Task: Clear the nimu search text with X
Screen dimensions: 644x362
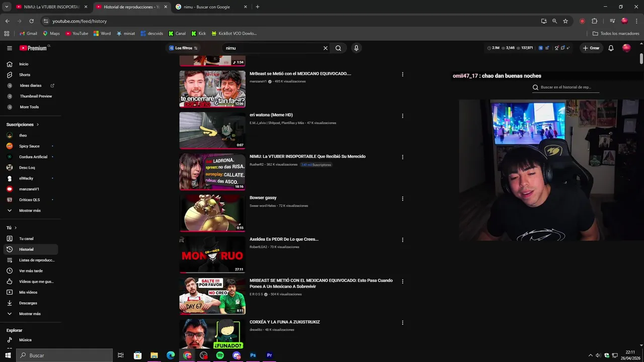Action: point(326,48)
